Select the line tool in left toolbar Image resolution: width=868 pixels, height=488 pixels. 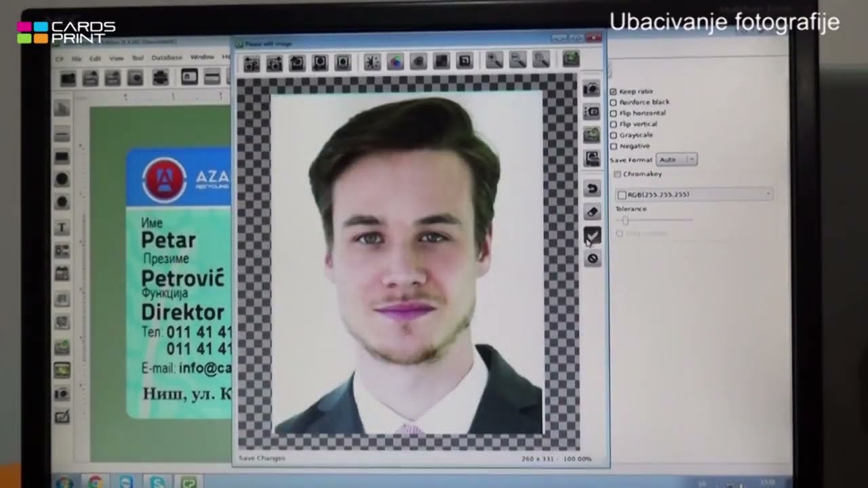pyautogui.click(x=62, y=136)
